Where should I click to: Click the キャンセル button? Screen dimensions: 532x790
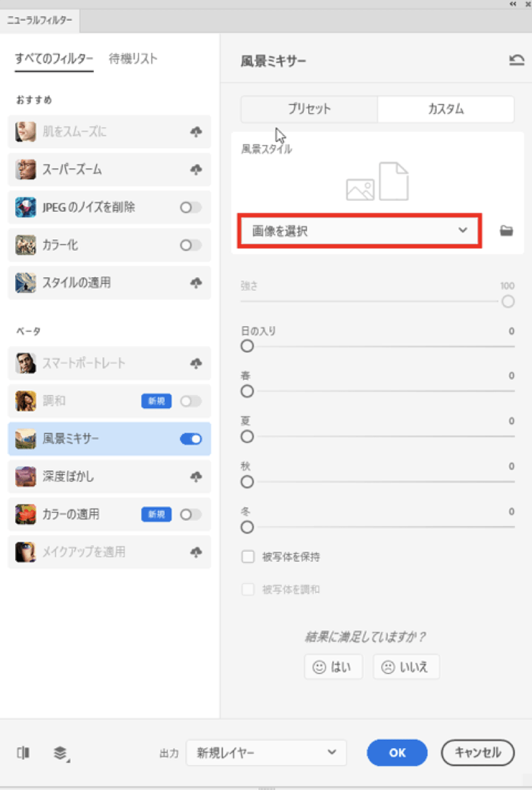click(478, 753)
